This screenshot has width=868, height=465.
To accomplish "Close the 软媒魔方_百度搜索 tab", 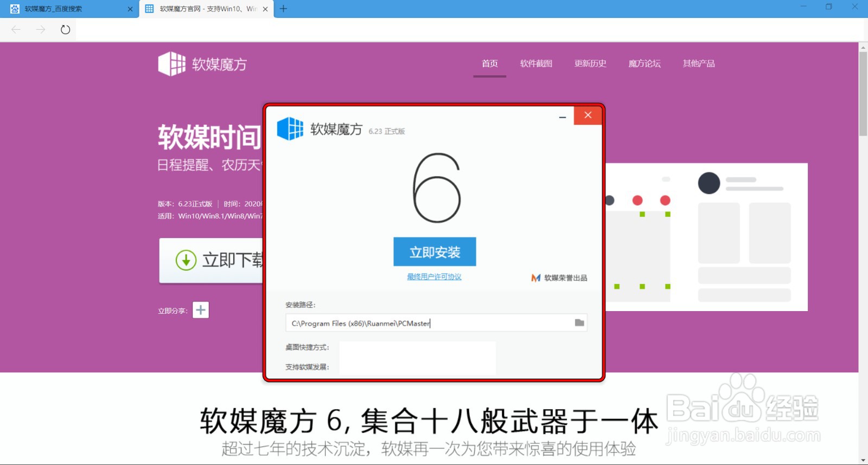I will (130, 9).
